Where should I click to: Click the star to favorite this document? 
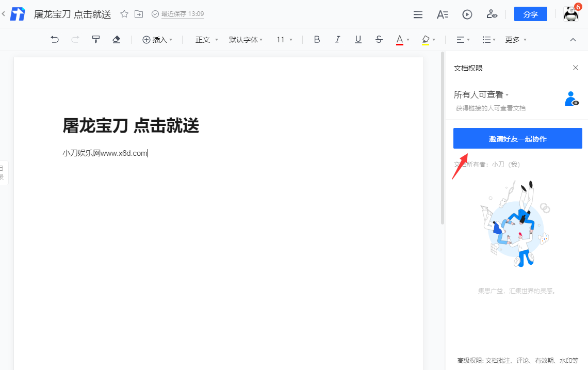pyautogui.click(x=124, y=15)
